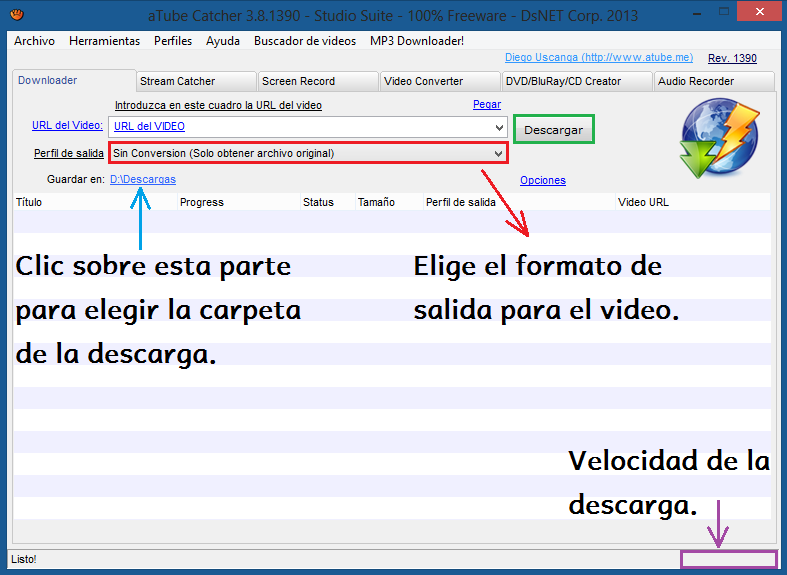The image size is (787, 575).
Task: Click the Sin Conversion output profile combo box
Action: pos(308,153)
